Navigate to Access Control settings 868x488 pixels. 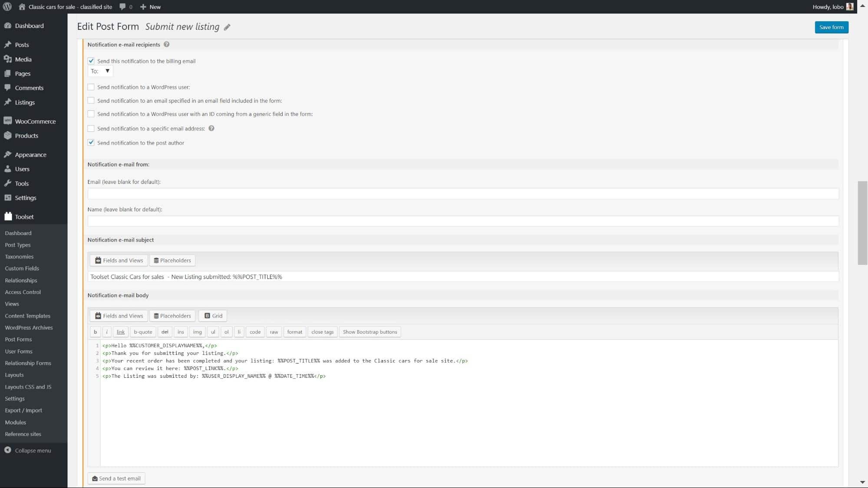click(x=23, y=291)
